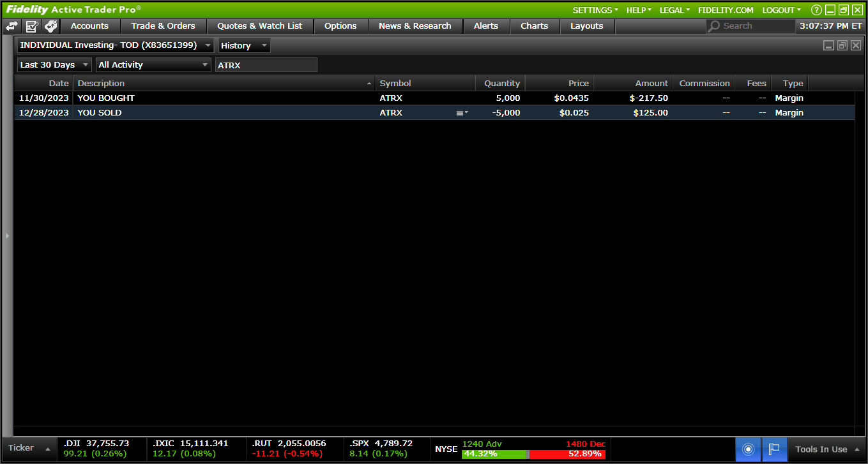Viewport: 868px width, 464px height.
Task: Click the symbol filter field containing ATRX
Action: coord(266,65)
